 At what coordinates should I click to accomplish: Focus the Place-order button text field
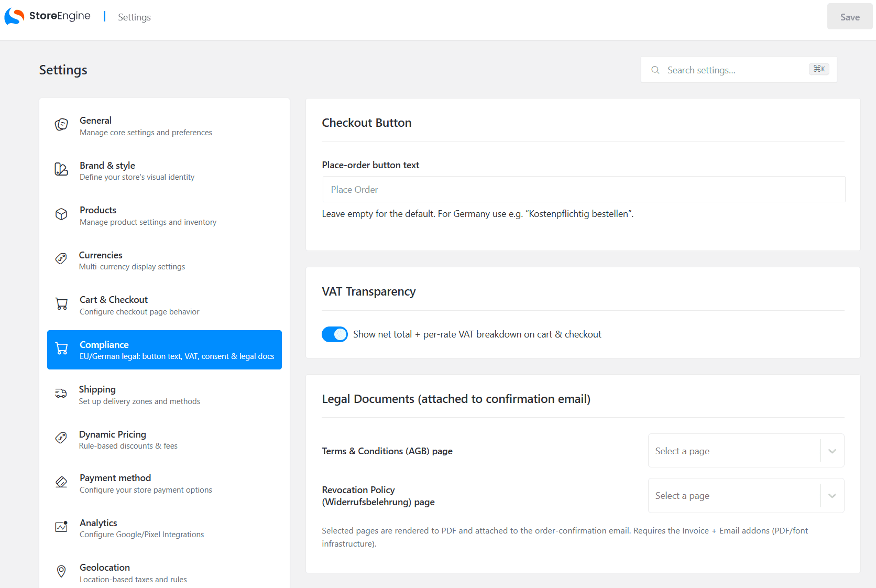coord(584,189)
